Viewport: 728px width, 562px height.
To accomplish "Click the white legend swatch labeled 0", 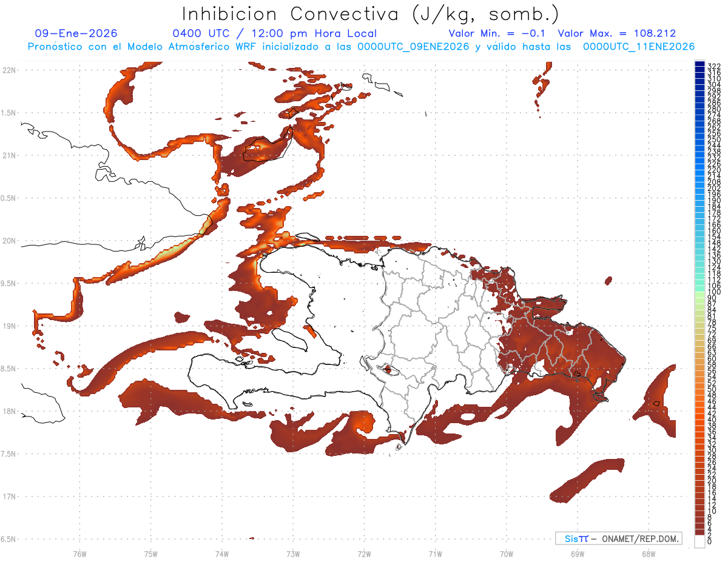I will (699, 541).
